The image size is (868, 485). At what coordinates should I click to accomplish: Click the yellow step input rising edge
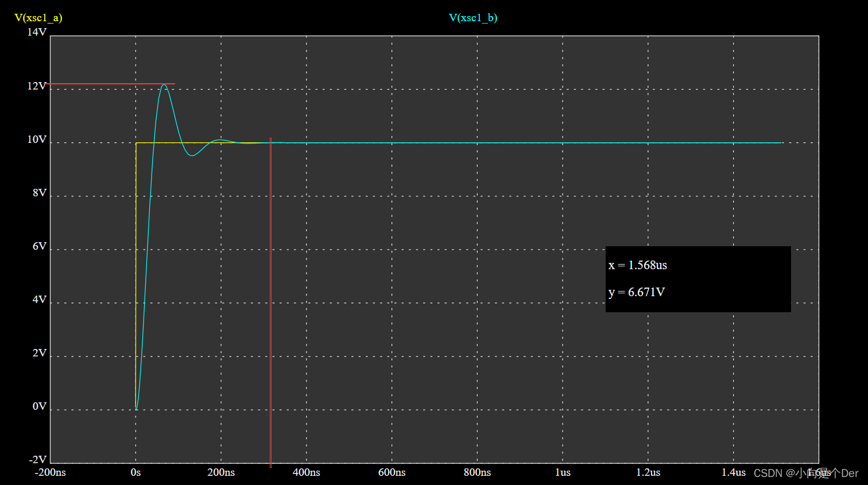pos(136,276)
